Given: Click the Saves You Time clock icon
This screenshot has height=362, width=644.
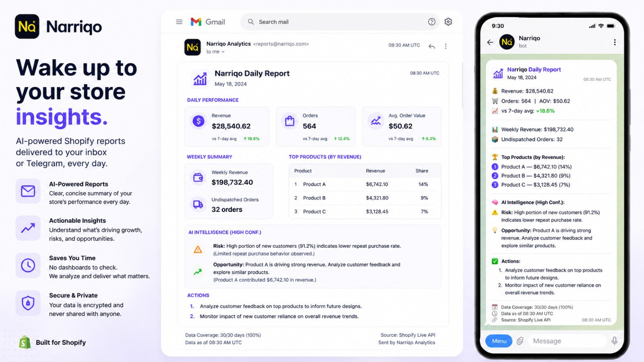Looking at the screenshot, I should (28, 265).
